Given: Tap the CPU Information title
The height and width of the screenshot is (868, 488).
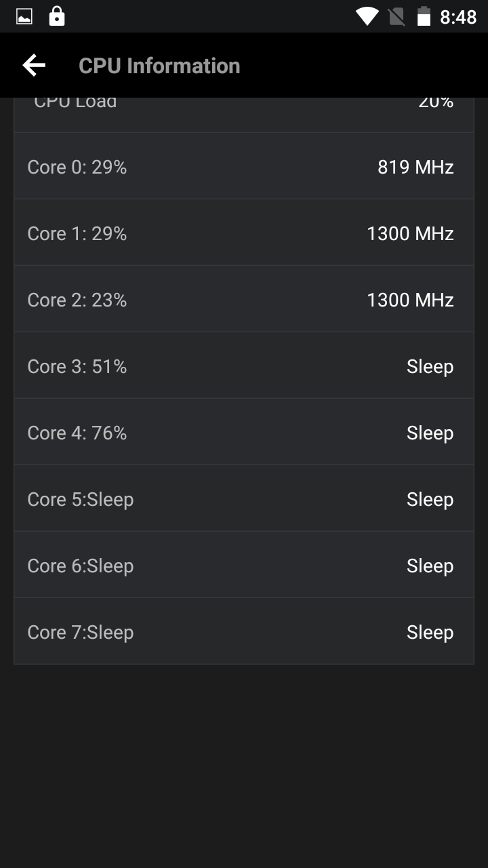Looking at the screenshot, I should (x=159, y=66).
